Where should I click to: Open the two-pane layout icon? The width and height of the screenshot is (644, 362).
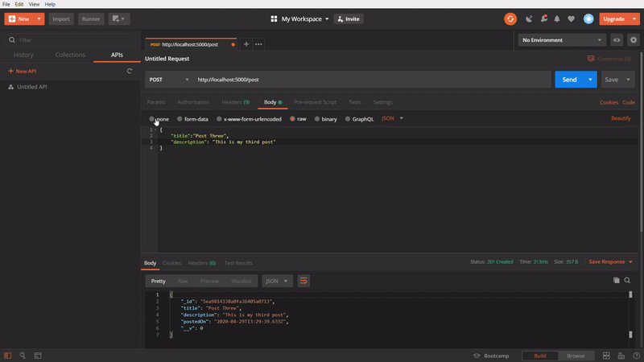point(606,356)
